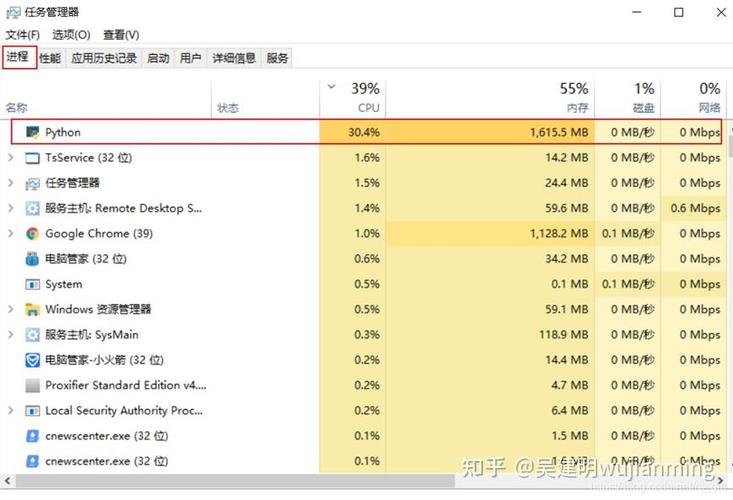Expand the Google Chrome (39) process group
Screen dimensions: 733x500
pyautogui.click(x=10, y=234)
